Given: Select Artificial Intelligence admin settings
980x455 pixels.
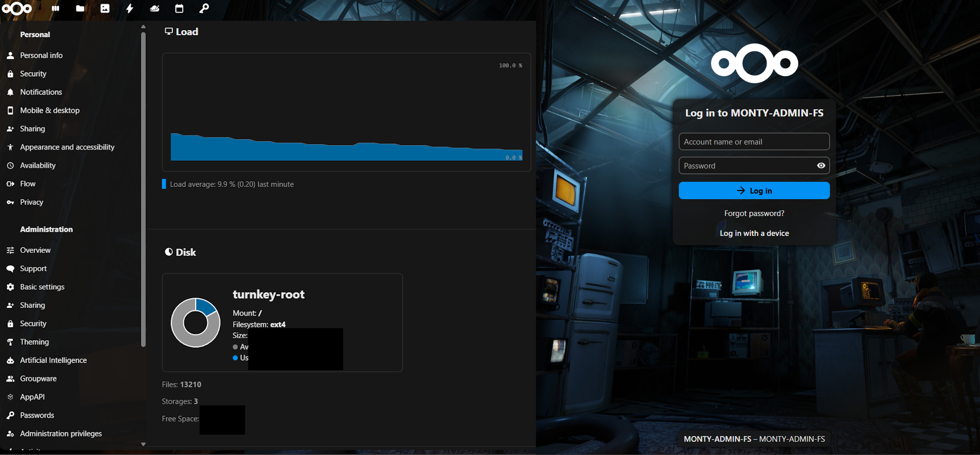Looking at the screenshot, I should [x=53, y=361].
